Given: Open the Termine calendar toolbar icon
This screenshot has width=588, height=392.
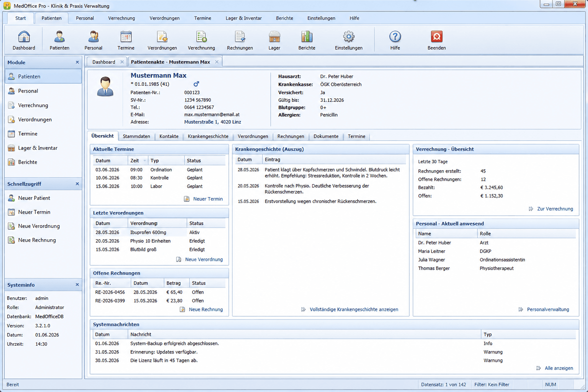Looking at the screenshot, I should click(126, 40).
